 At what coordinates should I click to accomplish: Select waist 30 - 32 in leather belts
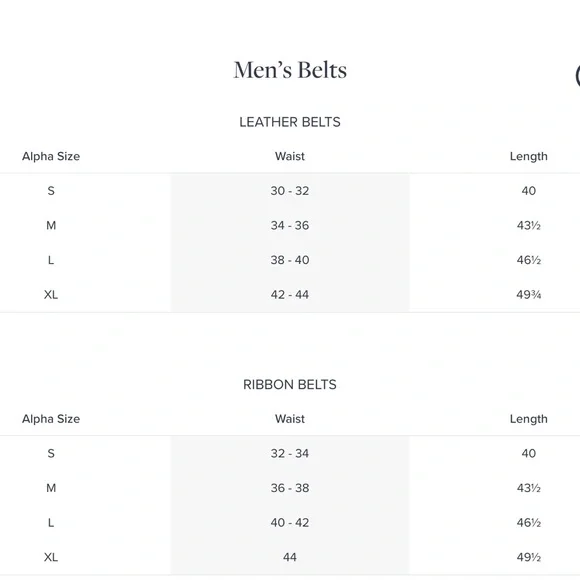pyautogui.click(x=290, y=191)
